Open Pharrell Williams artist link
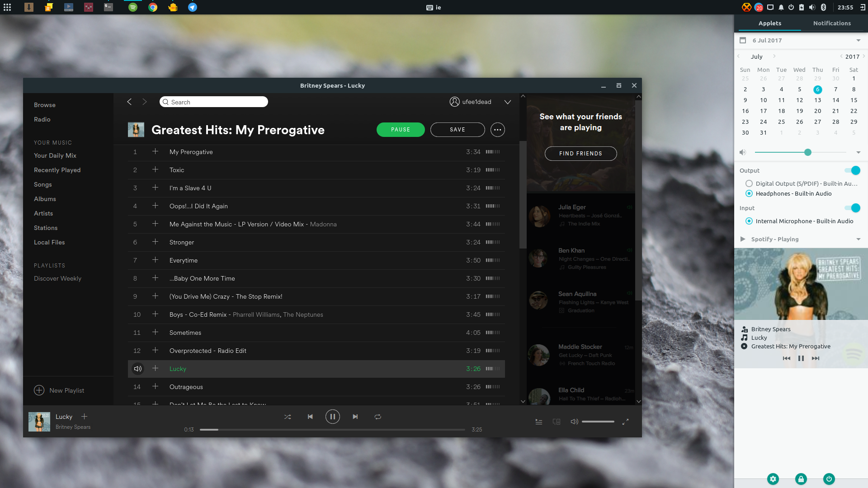The image size is (868, 488). tap(256, 314)
